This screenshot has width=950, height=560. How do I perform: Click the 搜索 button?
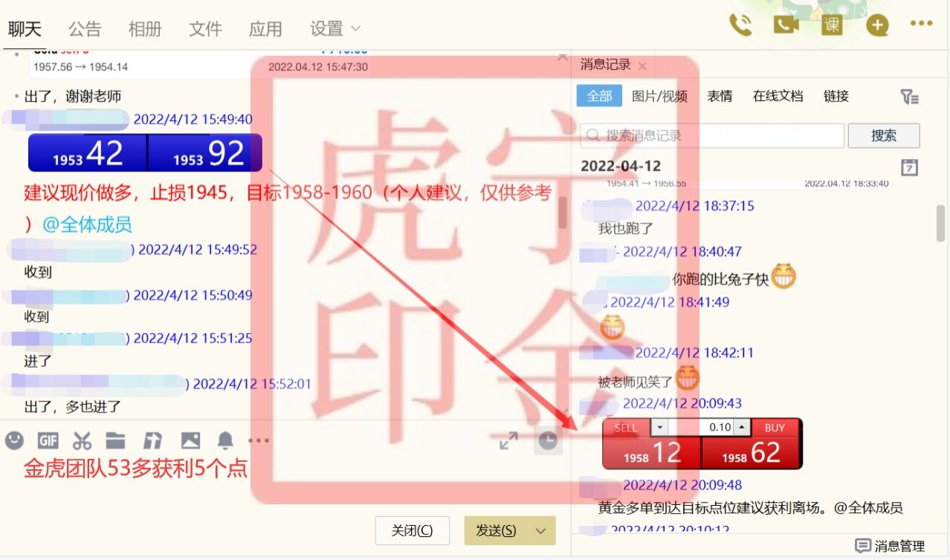[884, 136]
